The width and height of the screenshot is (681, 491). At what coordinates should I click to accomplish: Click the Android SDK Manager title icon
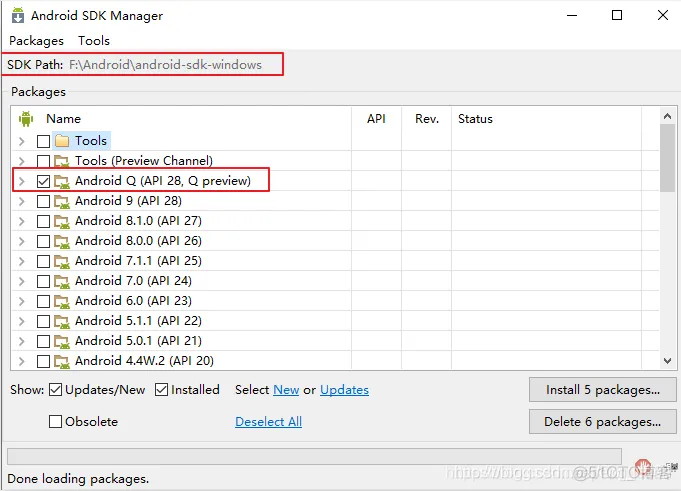tap(18, 16)
